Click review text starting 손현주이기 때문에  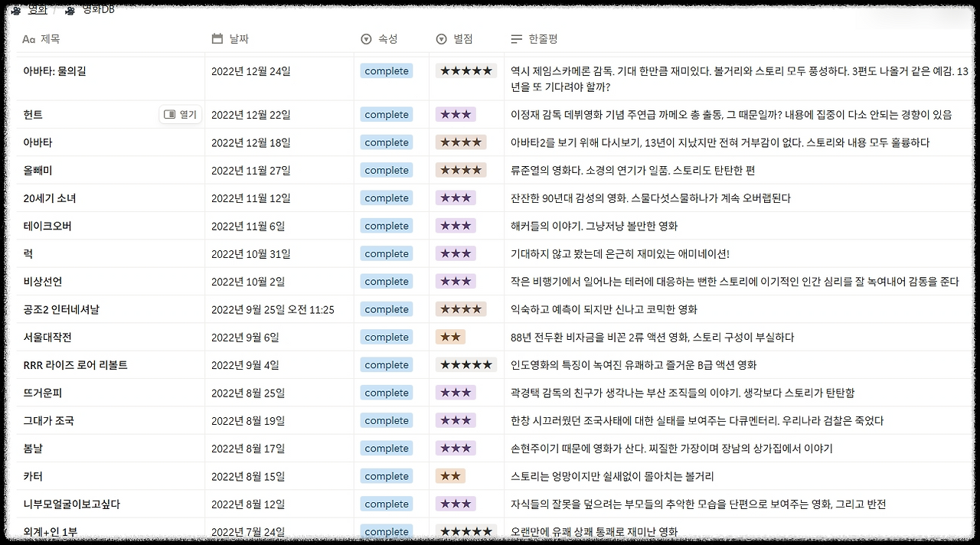(671, 449)
